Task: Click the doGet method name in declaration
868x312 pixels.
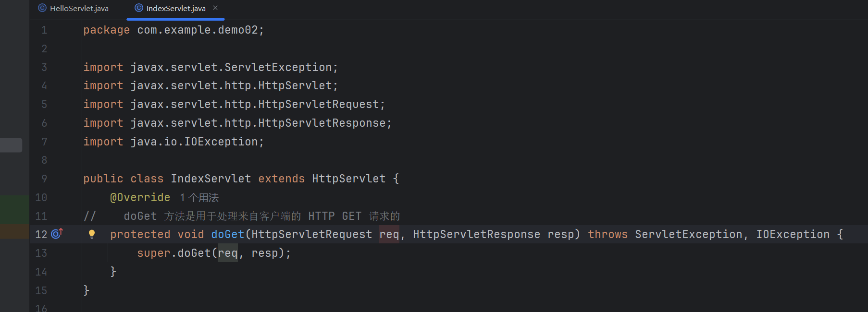Action: click(x=228, y=234)
